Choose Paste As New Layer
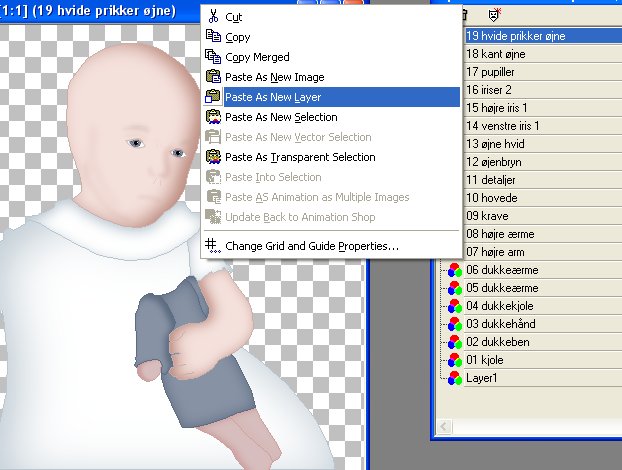Viewport: 622px width, 470px height. (x=272, y=97)
